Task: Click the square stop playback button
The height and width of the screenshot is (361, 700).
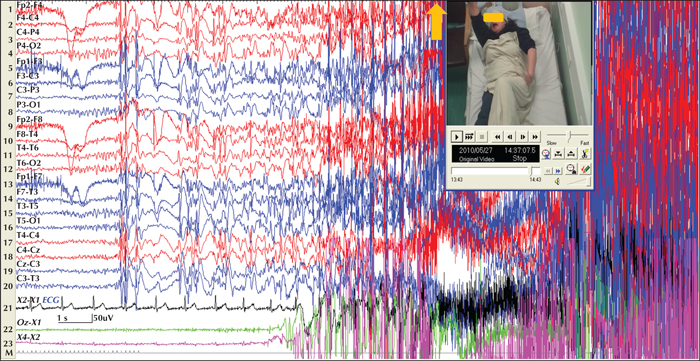Action: (481, 136)
